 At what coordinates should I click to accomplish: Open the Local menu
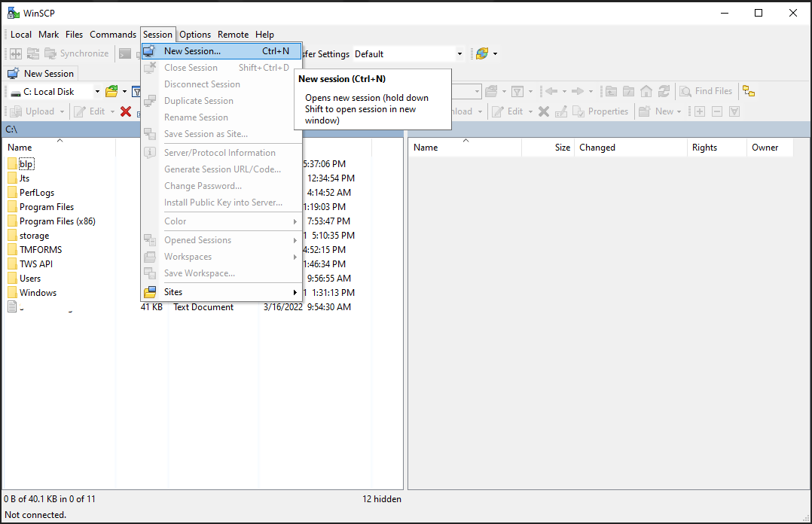pos(21,34)
